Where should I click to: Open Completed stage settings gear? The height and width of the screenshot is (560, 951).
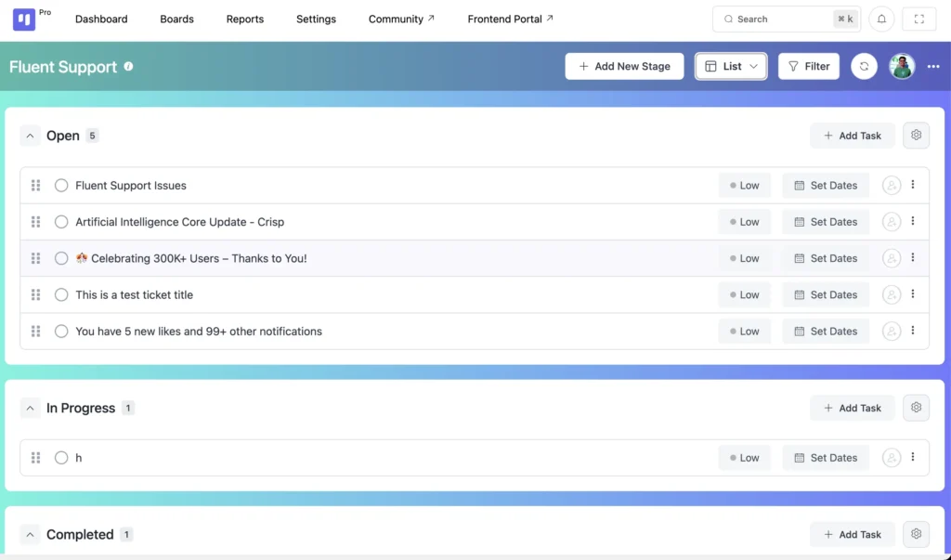916,534
